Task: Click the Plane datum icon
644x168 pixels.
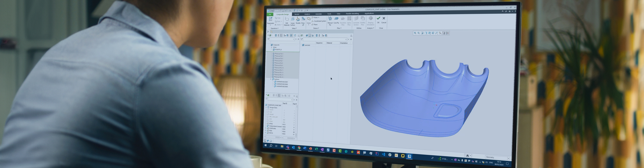Action: (314, 25)
